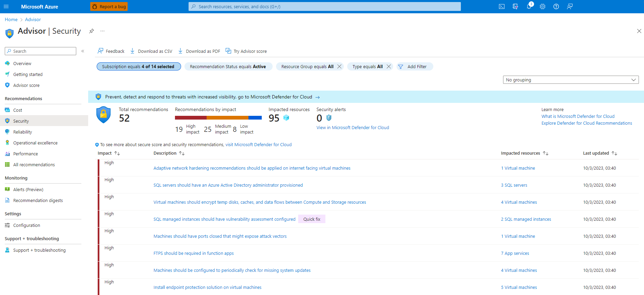Image resolution: width=644 pixels, height=295 pixels.
Task: Remove the Type equals All filter
Action: pos(389,66)
